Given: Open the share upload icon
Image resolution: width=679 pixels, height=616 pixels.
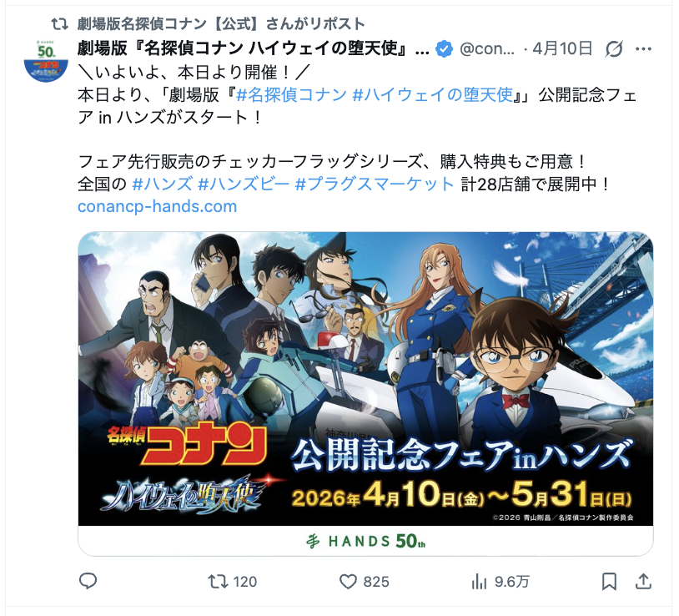Looking at the screenshot, I should pos(643,581).
